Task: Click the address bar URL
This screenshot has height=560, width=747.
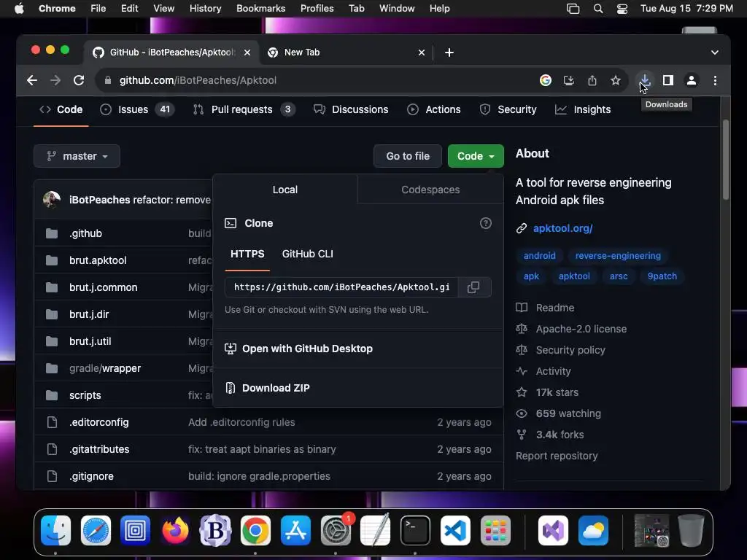Action: click(198, 80)
